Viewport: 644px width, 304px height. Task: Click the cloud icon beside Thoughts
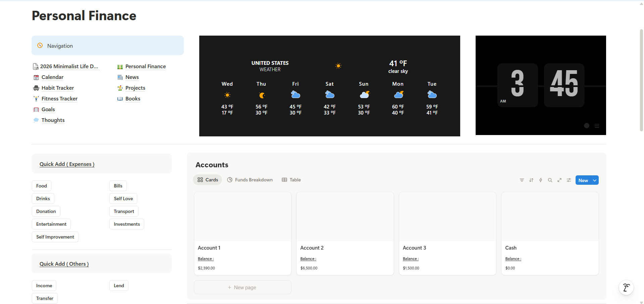[36, 120]
